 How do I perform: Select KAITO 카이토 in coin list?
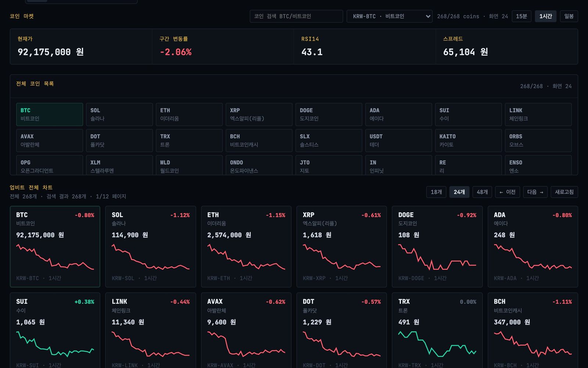tap(469, 141)
